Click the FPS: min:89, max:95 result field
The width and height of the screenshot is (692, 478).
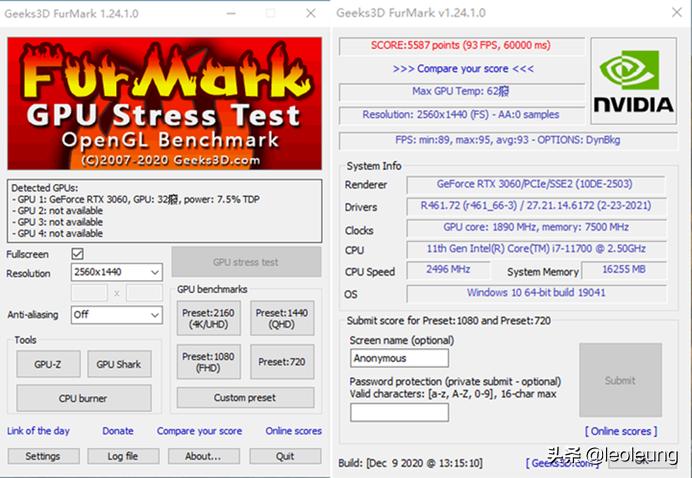(x=508, y=140)
